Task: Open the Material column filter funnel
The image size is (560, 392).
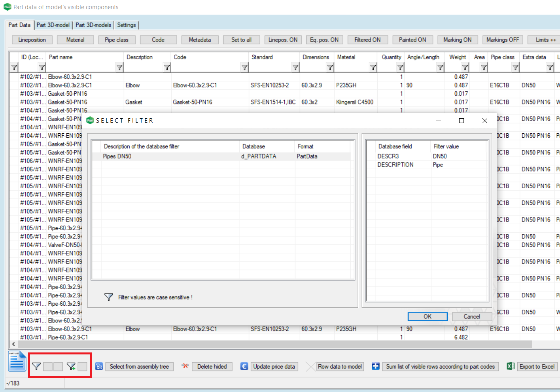Action: [x=373, y=67]
